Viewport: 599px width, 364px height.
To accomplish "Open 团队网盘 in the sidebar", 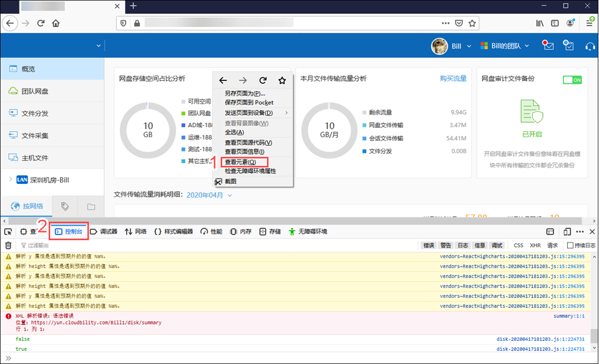I will [x=35, y=91].
